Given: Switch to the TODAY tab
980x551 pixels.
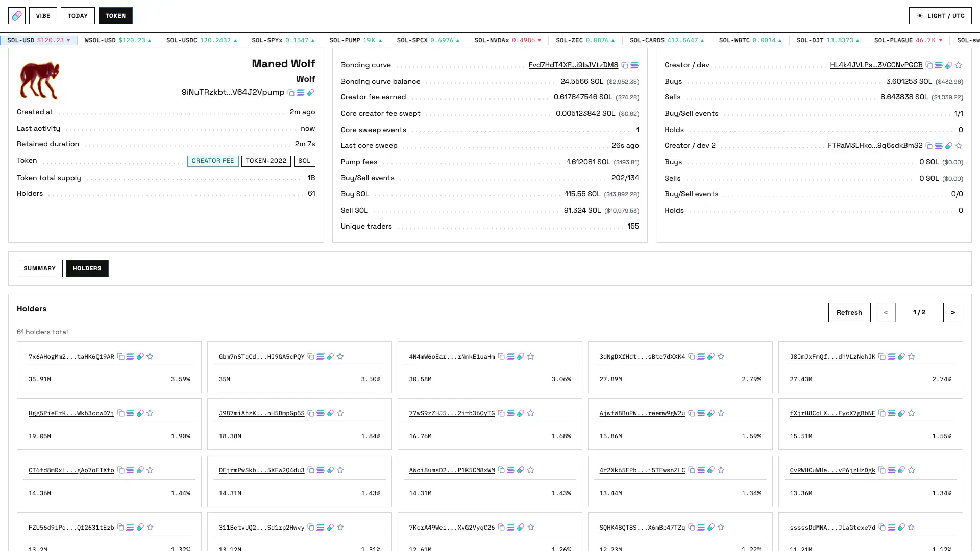Looking at the screenshot, I should [78, 16].
